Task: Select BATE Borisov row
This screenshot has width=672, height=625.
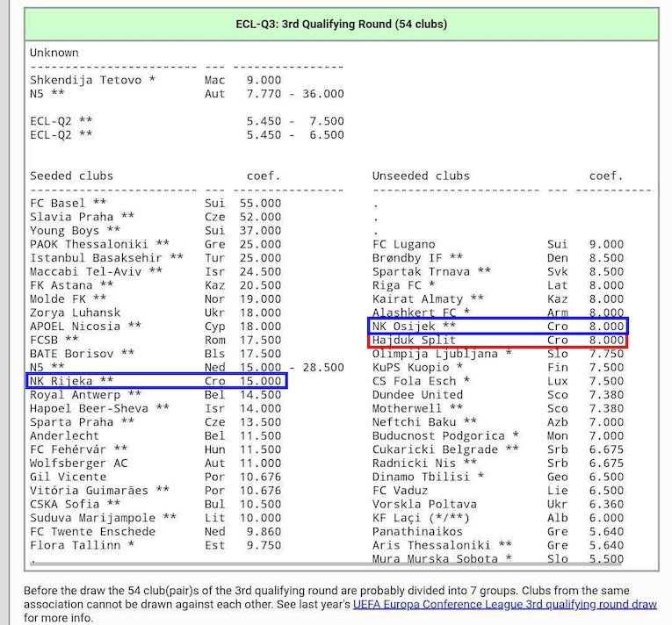Action: click(x=155, y=354)
